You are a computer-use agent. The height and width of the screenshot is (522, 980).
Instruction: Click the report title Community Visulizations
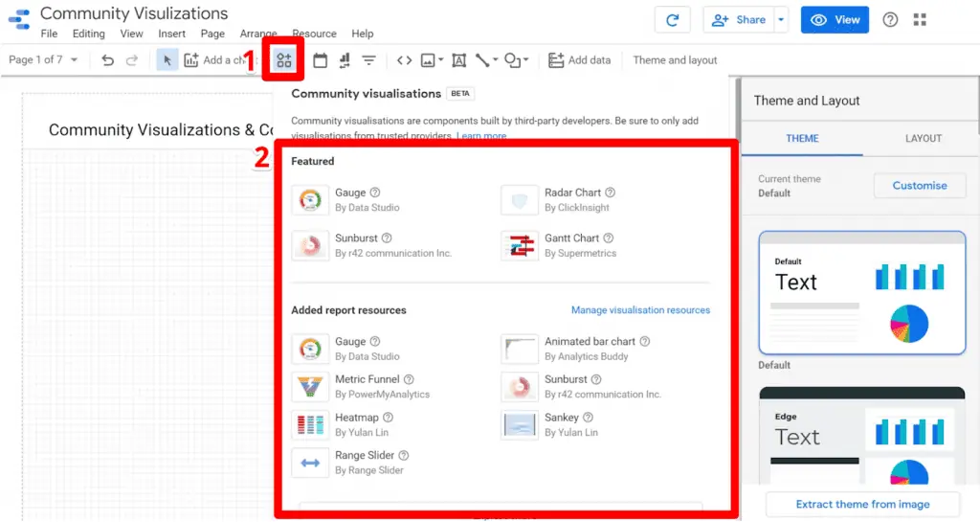134,13
